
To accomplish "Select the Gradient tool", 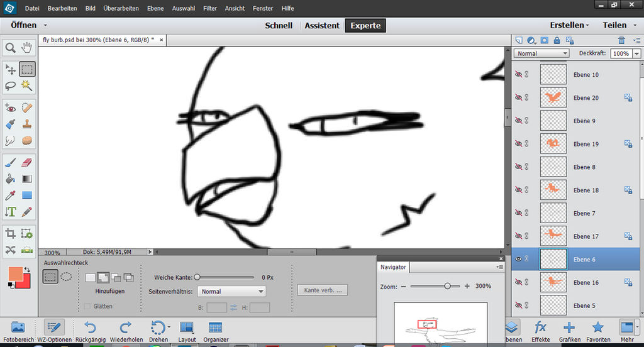I will coord(26,179).
